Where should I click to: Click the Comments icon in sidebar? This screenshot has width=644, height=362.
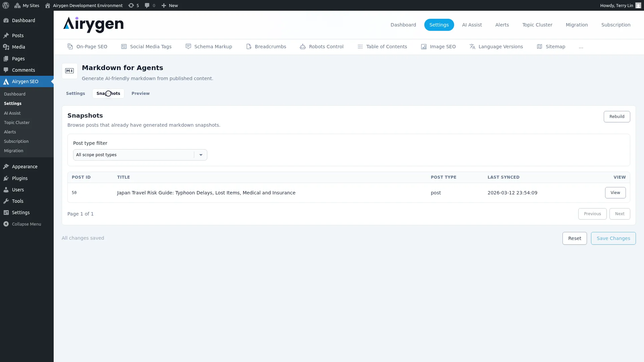point(6,70)
